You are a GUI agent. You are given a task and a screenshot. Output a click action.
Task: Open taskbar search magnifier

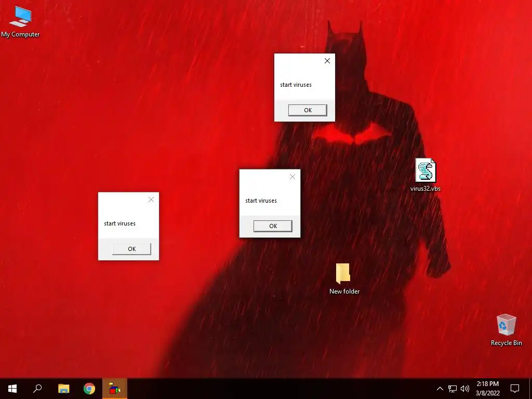(37, 389)
